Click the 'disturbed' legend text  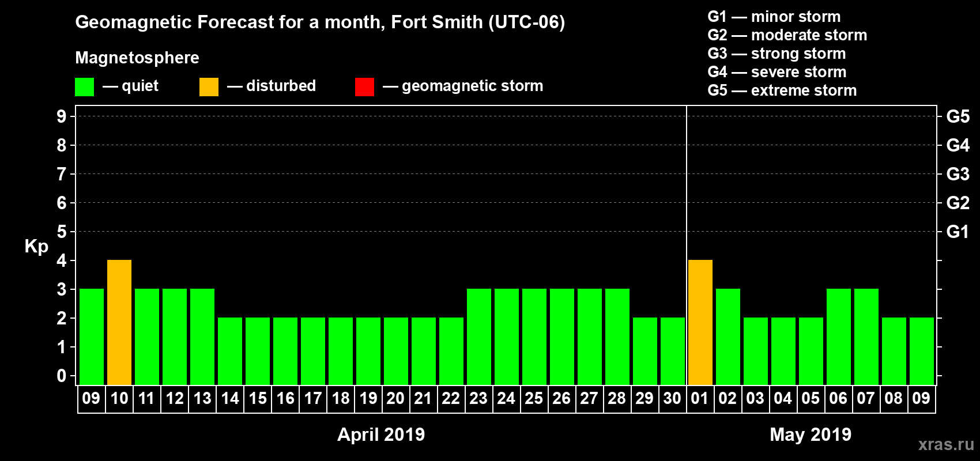tap(281, 86)
